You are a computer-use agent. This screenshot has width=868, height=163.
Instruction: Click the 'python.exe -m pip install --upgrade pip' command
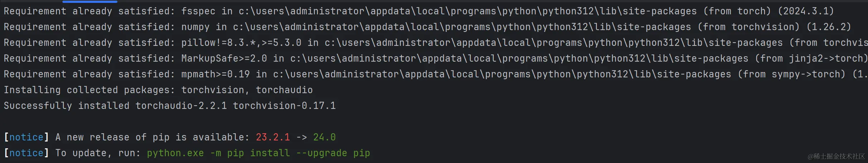258,153
